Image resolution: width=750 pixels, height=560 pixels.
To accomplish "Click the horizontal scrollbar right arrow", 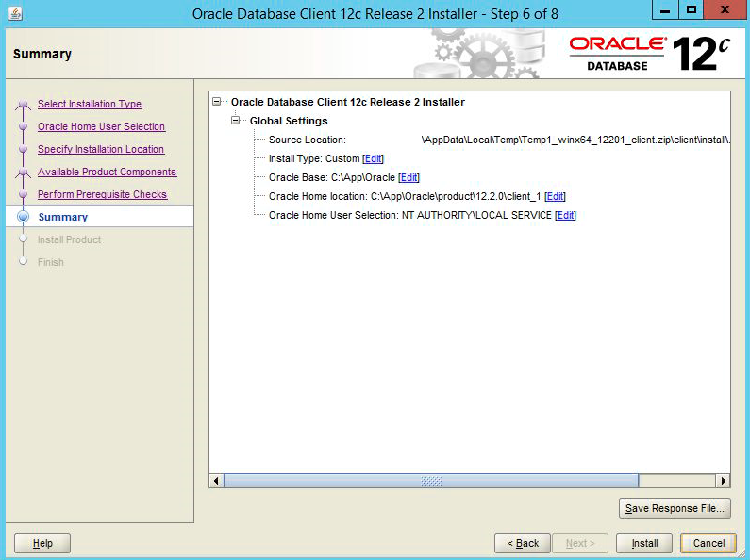I will pos(723,481).
